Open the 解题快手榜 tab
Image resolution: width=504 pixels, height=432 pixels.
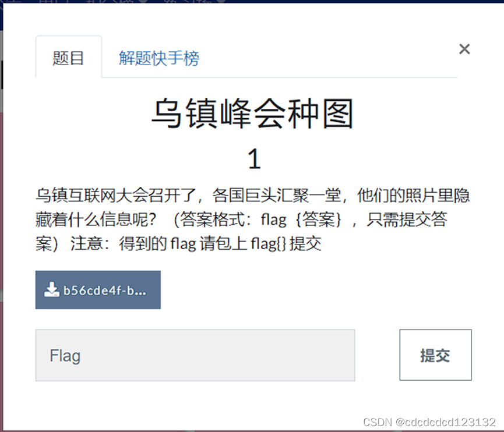coord(159,58)
